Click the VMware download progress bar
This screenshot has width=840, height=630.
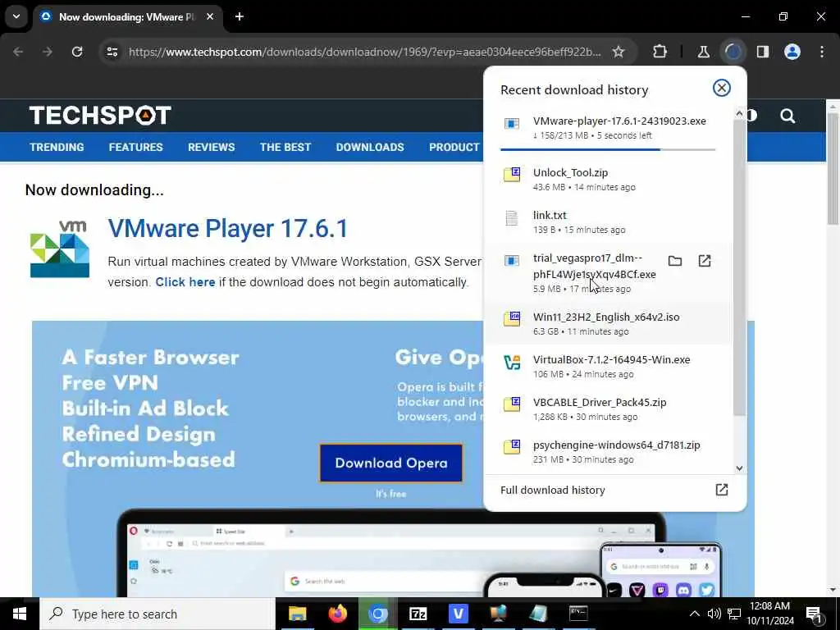pos(608,149)
